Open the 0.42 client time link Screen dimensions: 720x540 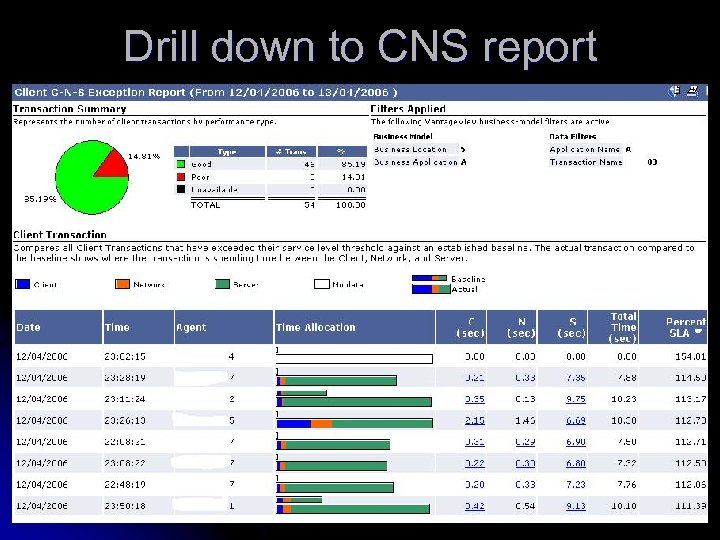coord(474,506)
